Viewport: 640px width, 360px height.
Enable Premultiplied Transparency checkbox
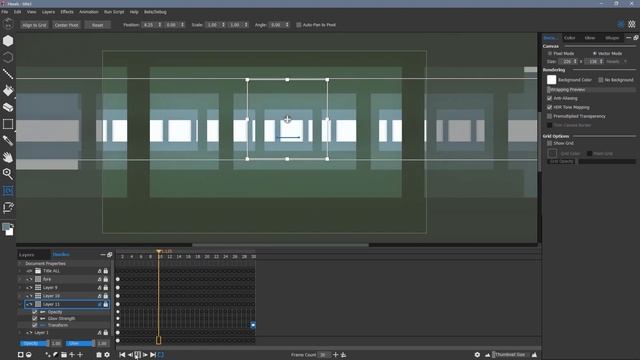pos(549,116)
